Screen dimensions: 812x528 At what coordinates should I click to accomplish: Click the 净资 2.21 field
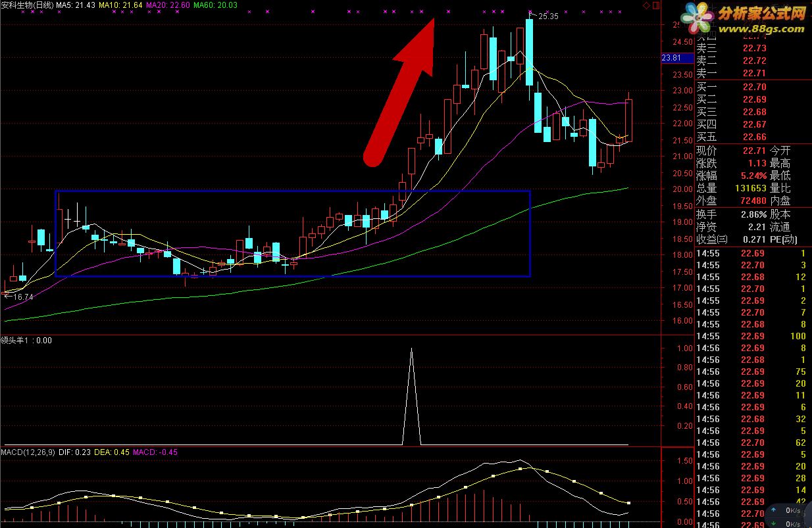[x=732, y=227]
